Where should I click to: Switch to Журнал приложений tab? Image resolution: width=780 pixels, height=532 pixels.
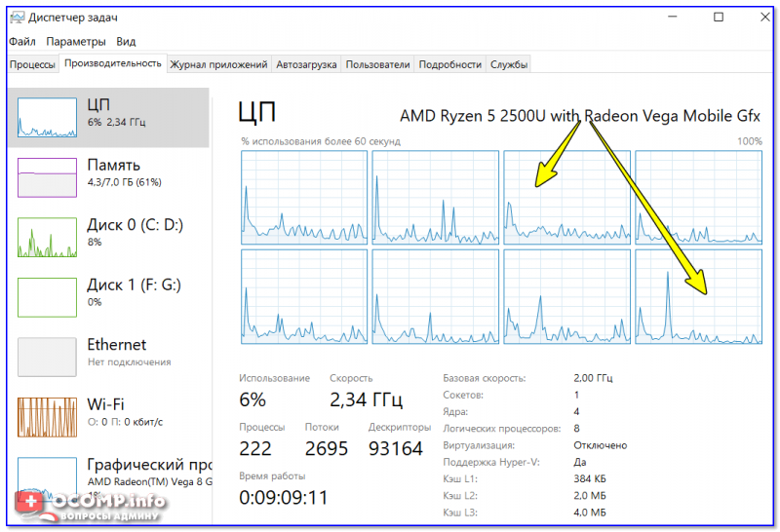218,64
